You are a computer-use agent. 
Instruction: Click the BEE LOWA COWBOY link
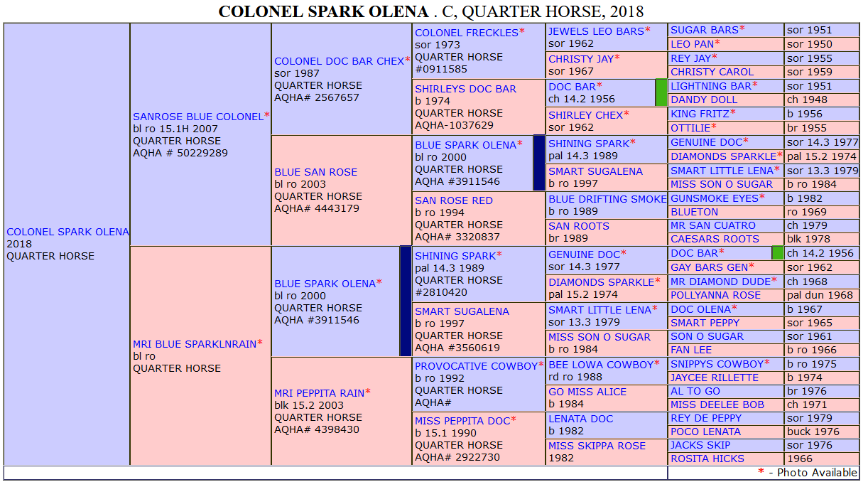600,365
